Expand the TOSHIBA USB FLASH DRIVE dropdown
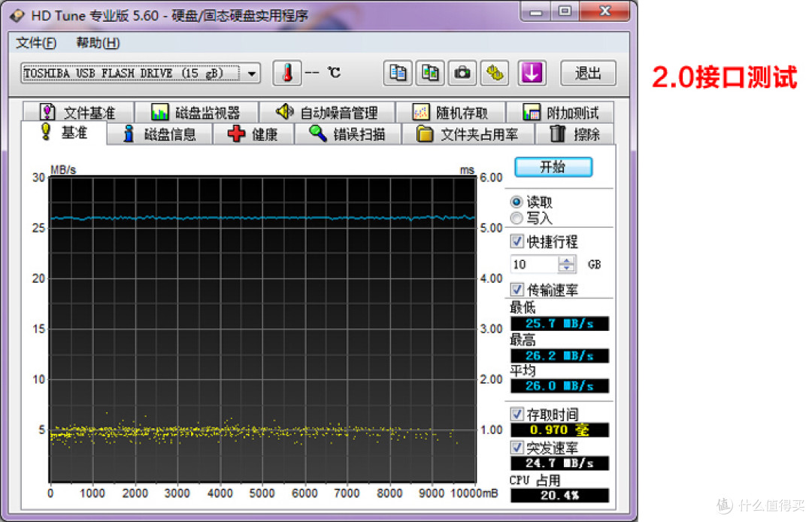The width and height of the screenshot is (812, 522). [x=252, y=73]
